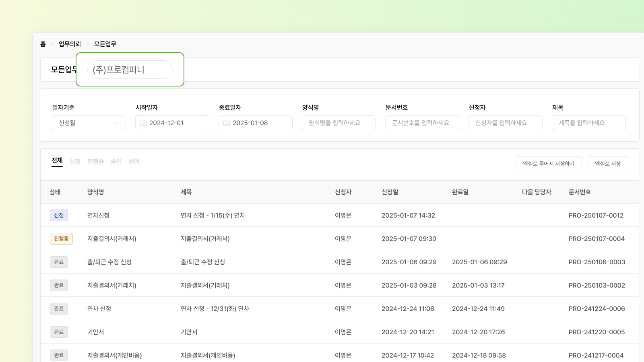Click the 신청자 input field
This screenshot has width=644, height=362.
(506, 123)
